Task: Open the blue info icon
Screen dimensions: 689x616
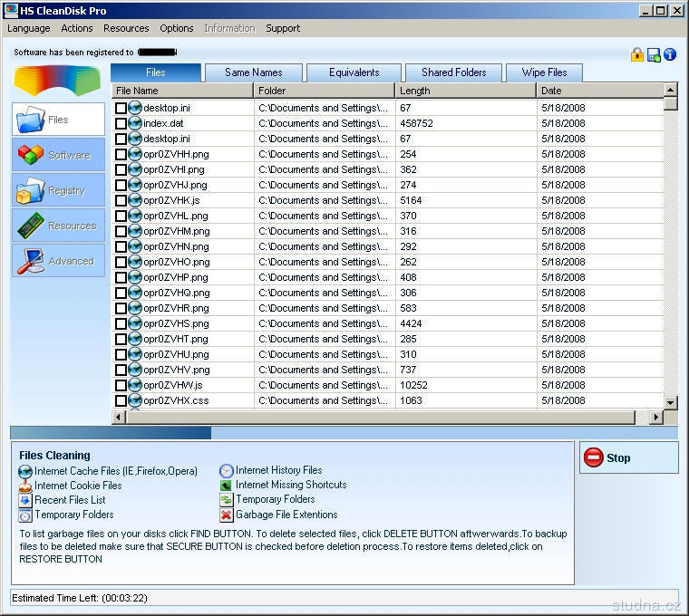Action: (x=670, y=54)
